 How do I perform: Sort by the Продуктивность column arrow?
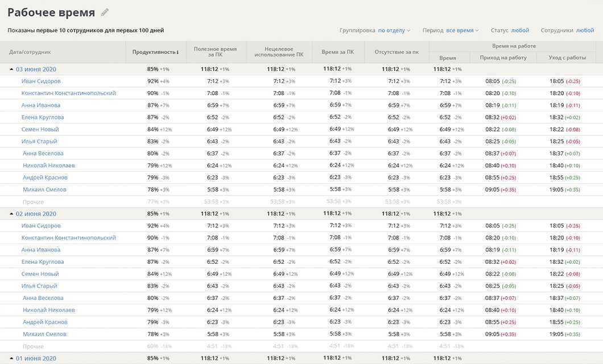coord(177,52)
